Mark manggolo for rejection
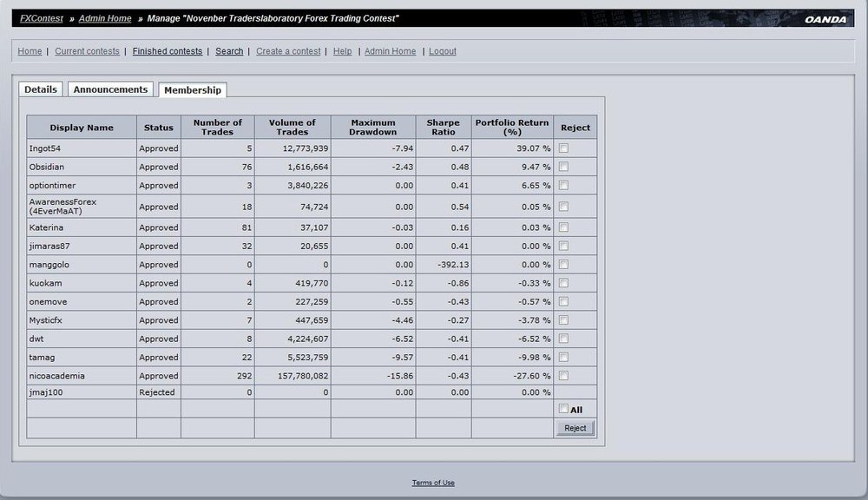The width and height of the screenshot is (868, 500). tap(563, 265)
